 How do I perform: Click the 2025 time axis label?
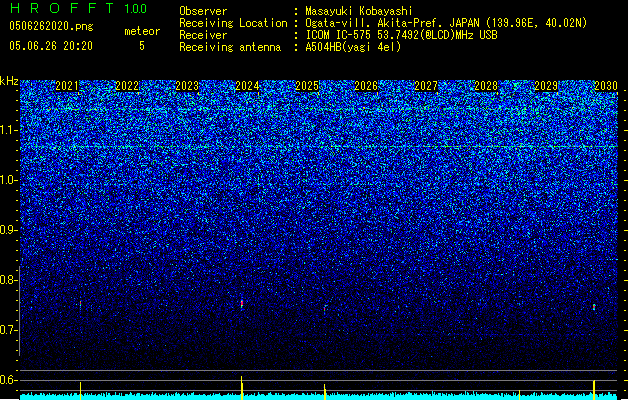pos(307,86)
